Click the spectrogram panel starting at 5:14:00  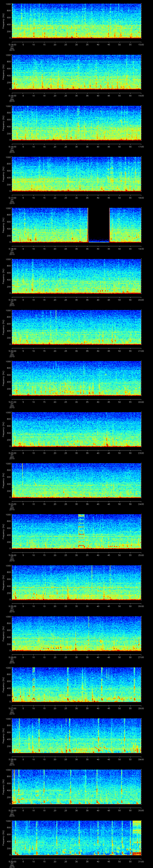(77, 21)
